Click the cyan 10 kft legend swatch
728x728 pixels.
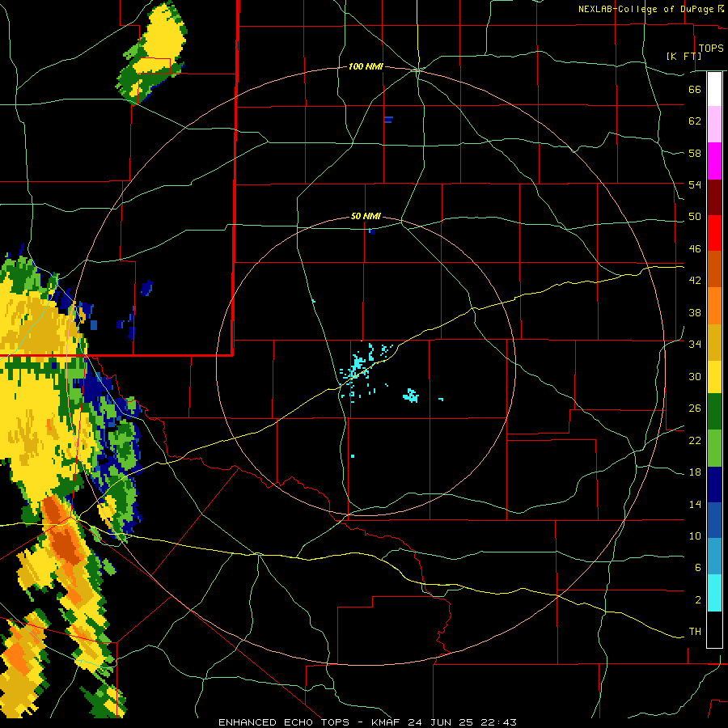coord(714,593)
